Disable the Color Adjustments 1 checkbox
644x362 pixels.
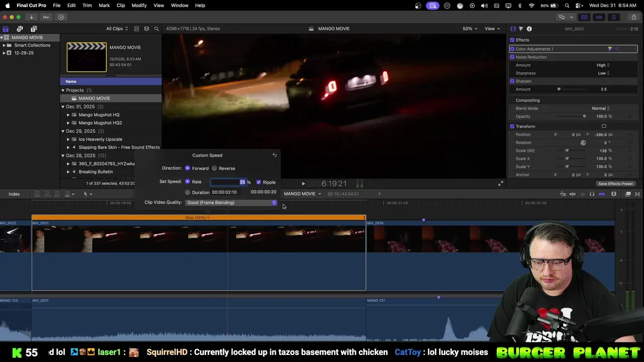click(x=512, y=49)
